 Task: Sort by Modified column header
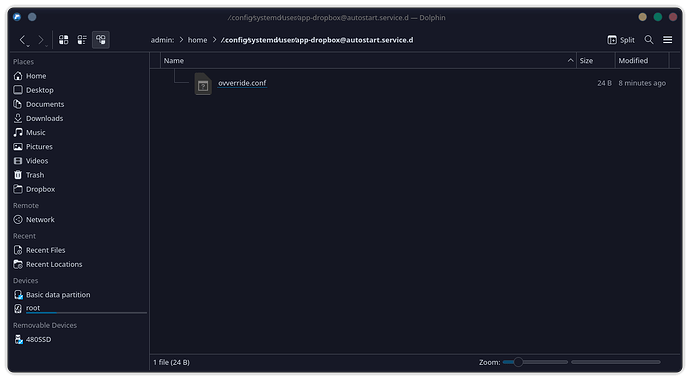tap(642, 61)
